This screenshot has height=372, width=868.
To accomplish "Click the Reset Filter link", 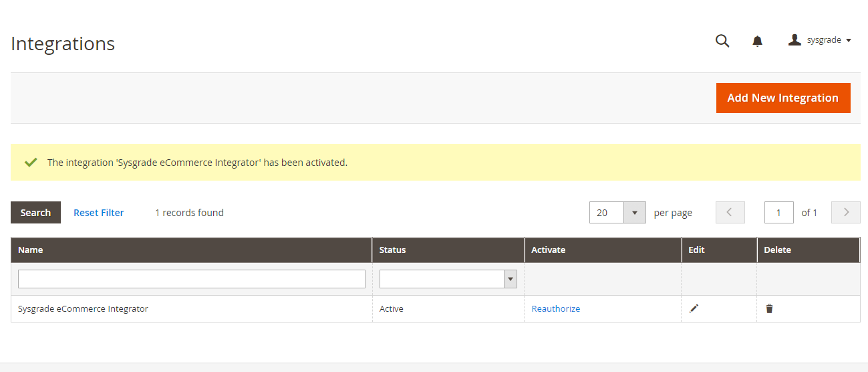I will click(99, 213).
